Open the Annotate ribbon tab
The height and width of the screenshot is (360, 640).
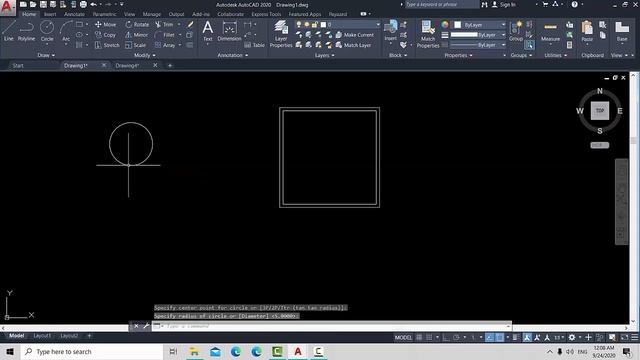74,14
